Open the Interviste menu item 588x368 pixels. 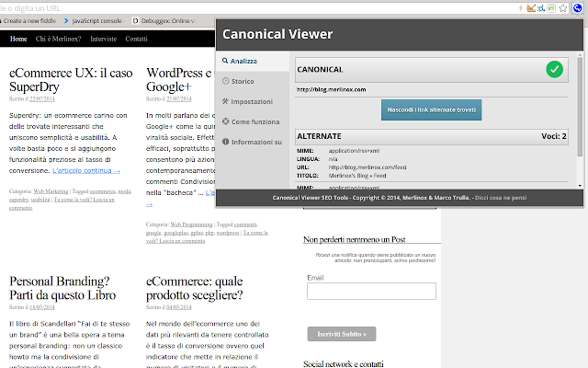(x=104, y=39)
